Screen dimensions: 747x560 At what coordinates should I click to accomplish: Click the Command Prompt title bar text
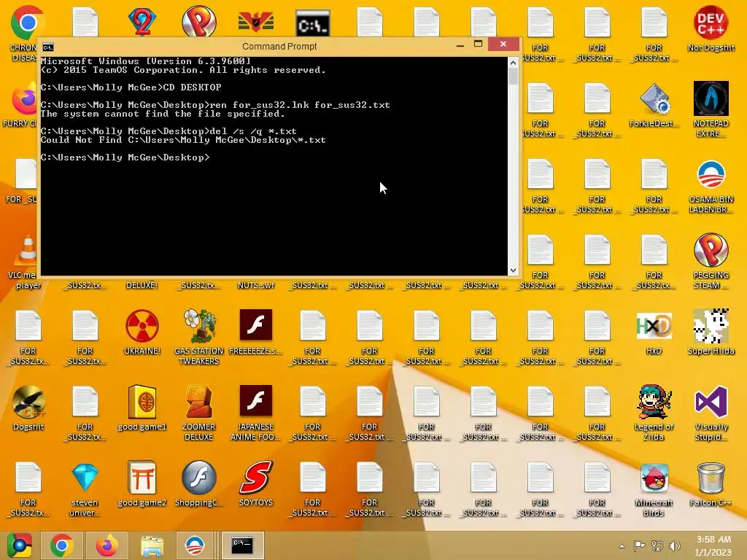pyautogui.click(x=279, y=47)
